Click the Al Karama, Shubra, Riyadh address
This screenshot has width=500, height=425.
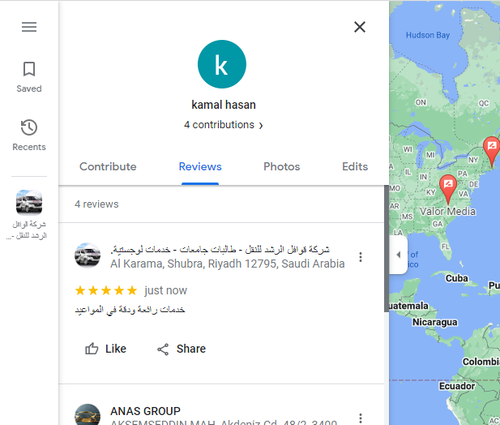[227, 264]
